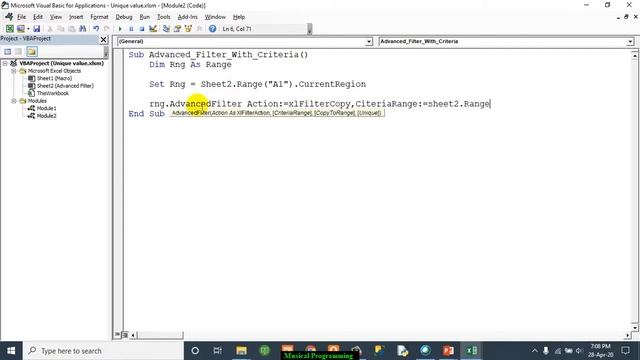Click the Copy toolbar icon
Screen dimensions: 640x360
coord(60,29)
